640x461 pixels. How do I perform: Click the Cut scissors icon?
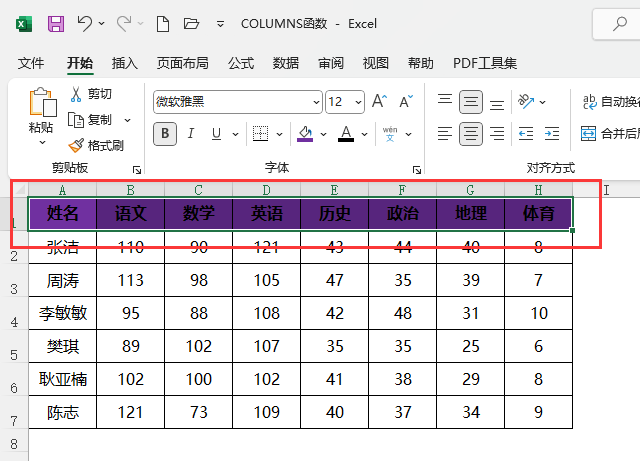(76, 94)
